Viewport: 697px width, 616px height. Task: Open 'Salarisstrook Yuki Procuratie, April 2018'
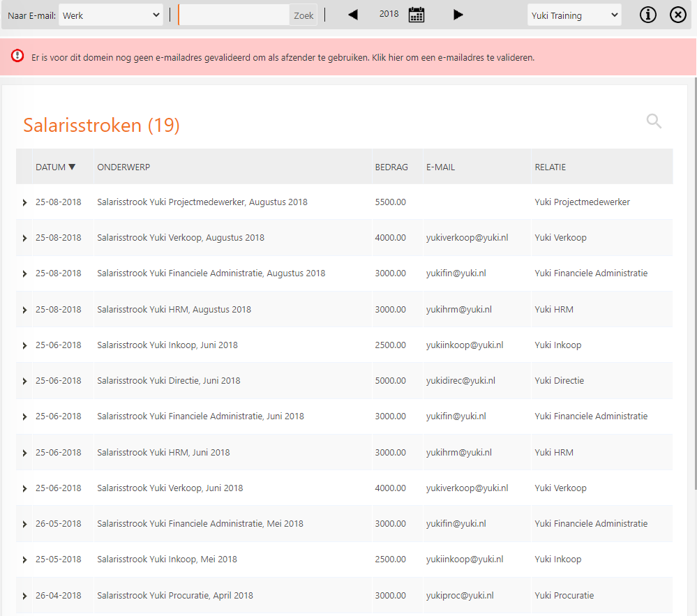click(175, 596)
